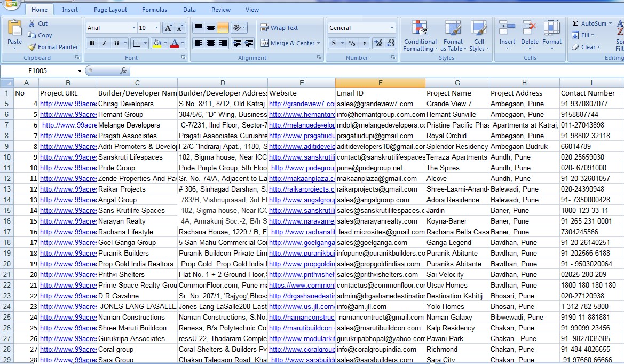This screenshot has width=624, height=364.
Task: Open the goelganga website link
Action: click(302, 243)
